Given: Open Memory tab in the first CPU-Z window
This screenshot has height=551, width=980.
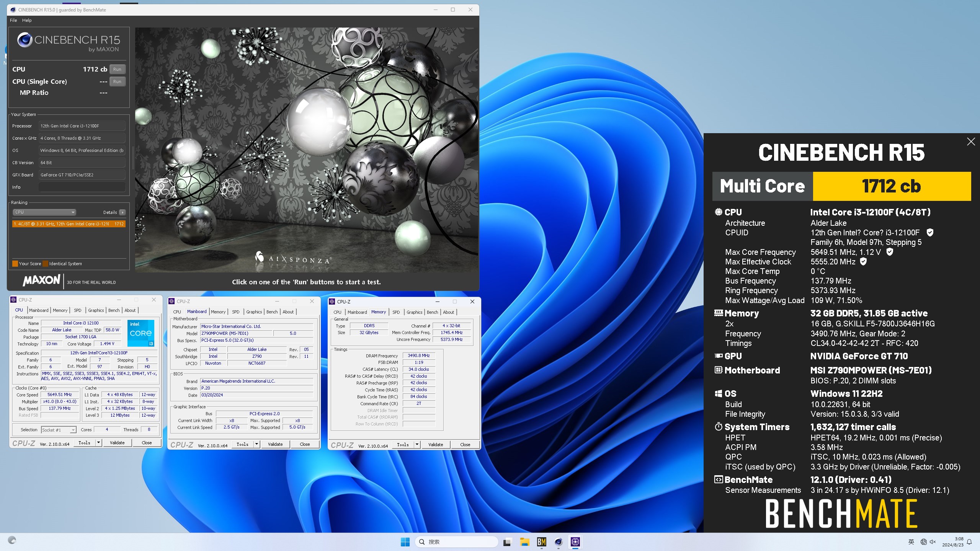Looking at the screenshot, I should click(60, 310).
